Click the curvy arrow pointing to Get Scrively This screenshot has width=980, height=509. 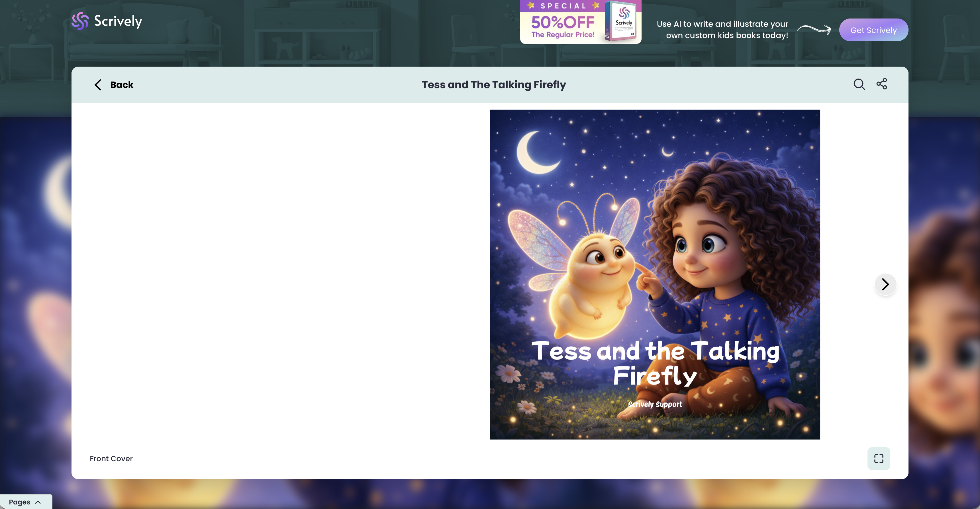814,29
